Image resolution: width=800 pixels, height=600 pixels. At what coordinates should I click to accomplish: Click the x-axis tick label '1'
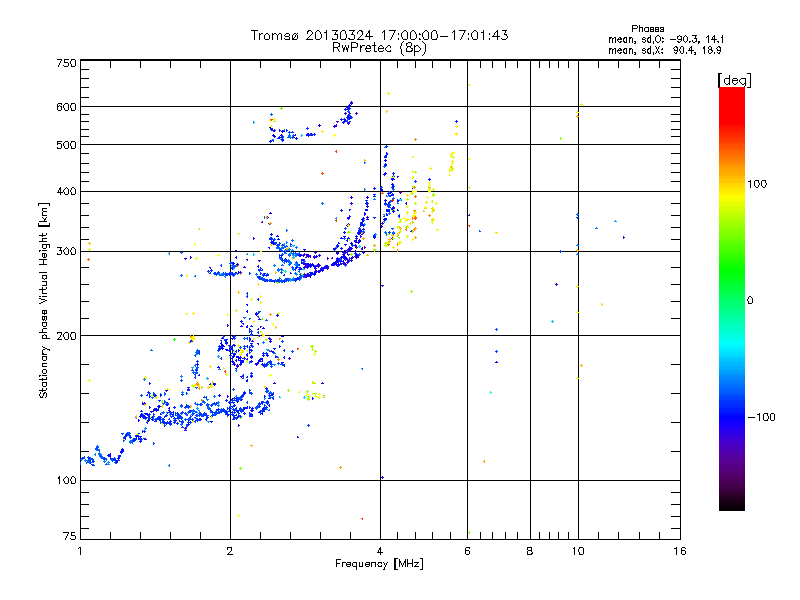tap(80, 551)
